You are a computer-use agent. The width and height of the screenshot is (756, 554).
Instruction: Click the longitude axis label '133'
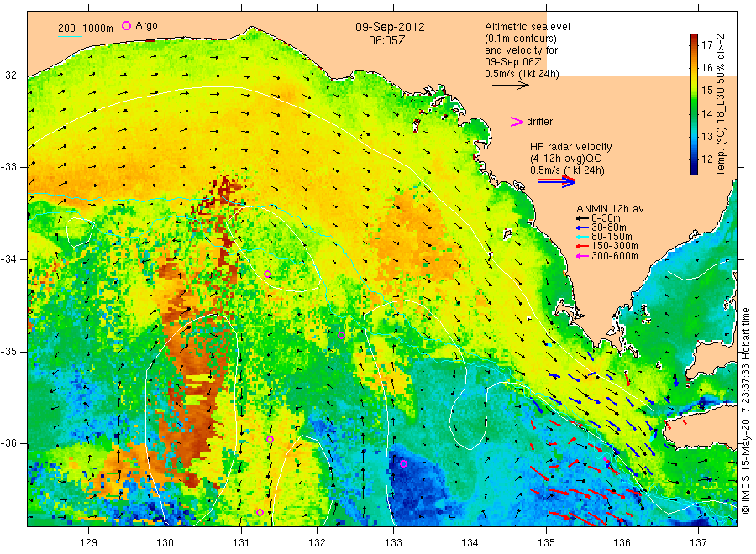point(393,543)
